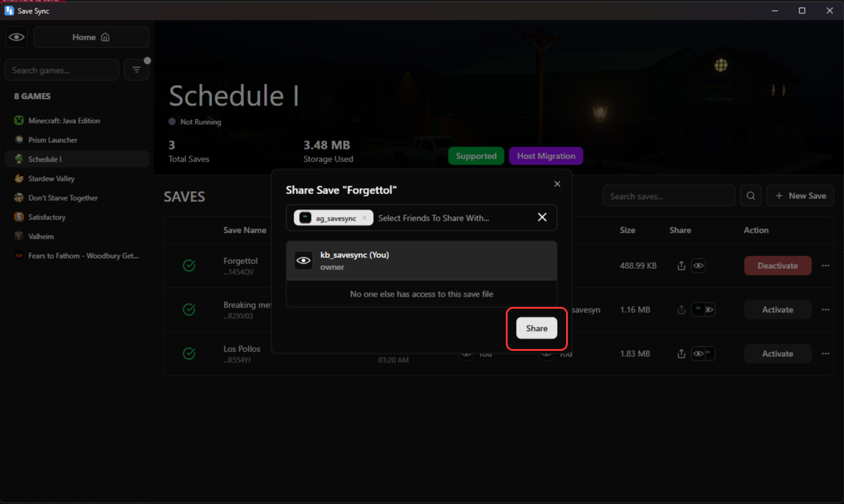Open Prism Launcher from the games list
844x504 pixels.
pos(77,140)
